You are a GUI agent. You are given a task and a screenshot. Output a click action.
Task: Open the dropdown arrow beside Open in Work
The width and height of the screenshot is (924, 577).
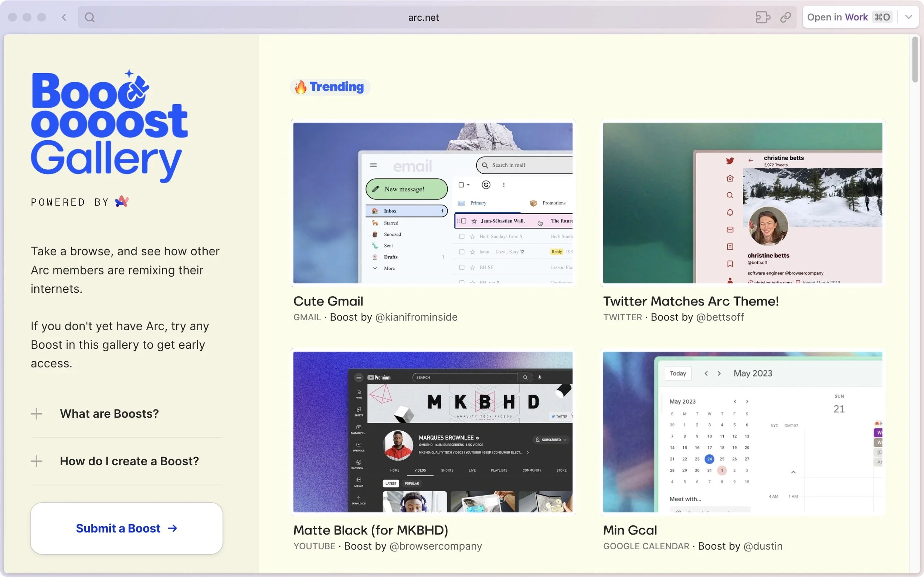(x=909, y=17)
